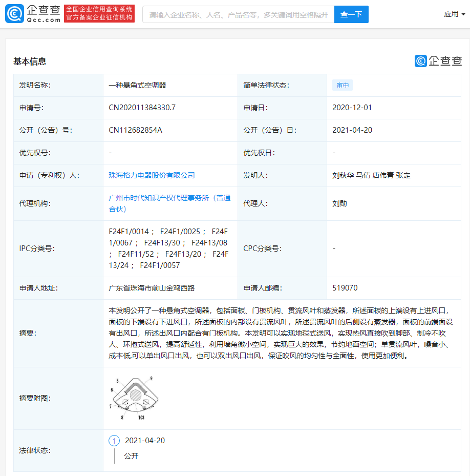Select the publication number CN112682854A
This screenshot has width=470, height=476.
tap(135, 130)
